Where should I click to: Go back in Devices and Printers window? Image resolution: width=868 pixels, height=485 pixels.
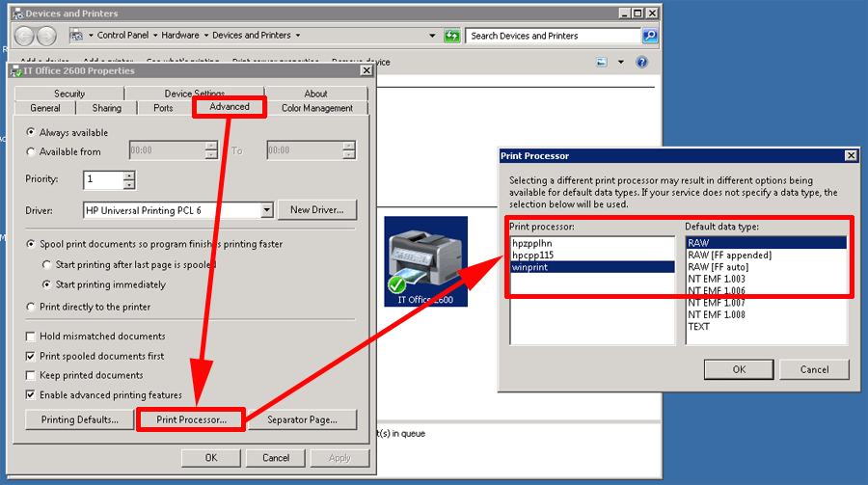[24, 36]
